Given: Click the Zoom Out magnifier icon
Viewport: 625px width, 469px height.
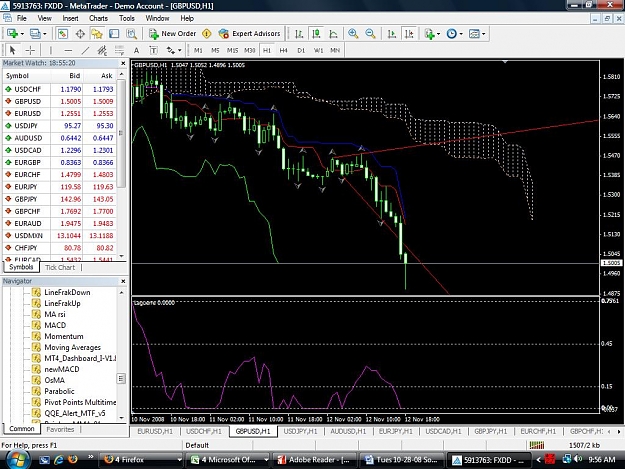Looking at the screenshot, I should coord(370,34).
